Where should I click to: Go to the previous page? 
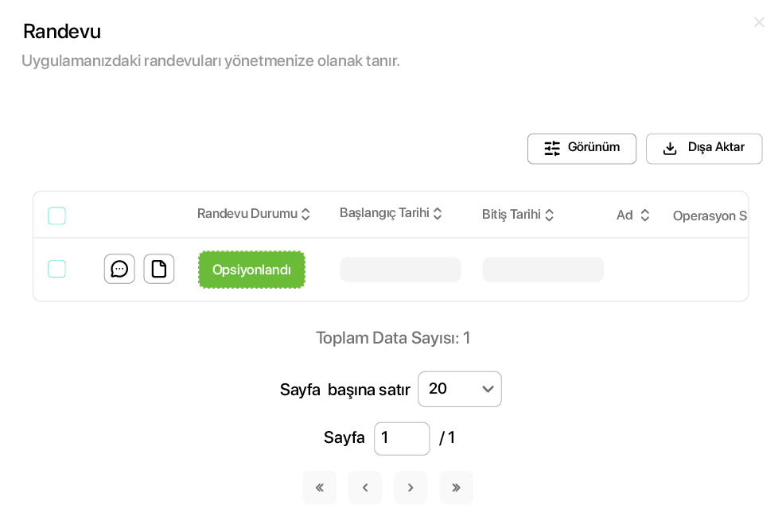point(365,487)
